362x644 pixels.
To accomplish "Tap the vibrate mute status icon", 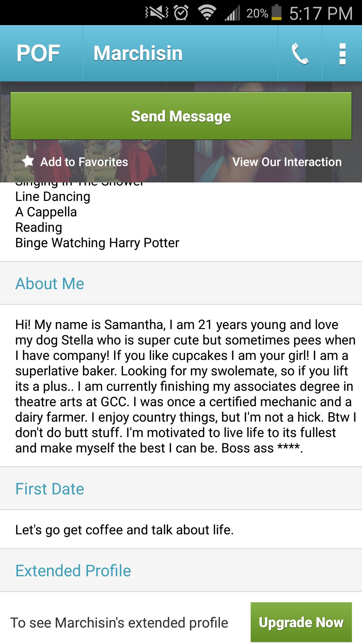I will click(157, 13).
